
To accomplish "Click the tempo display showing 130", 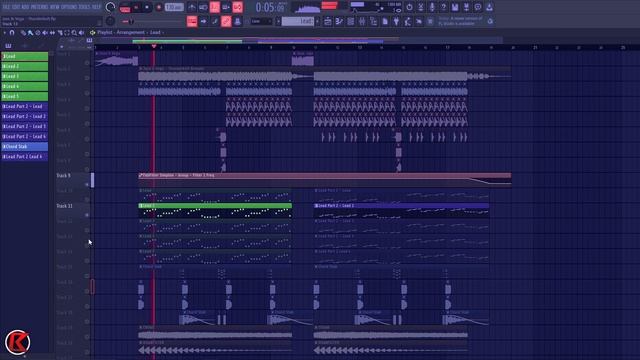I will [x=174, y=7].
